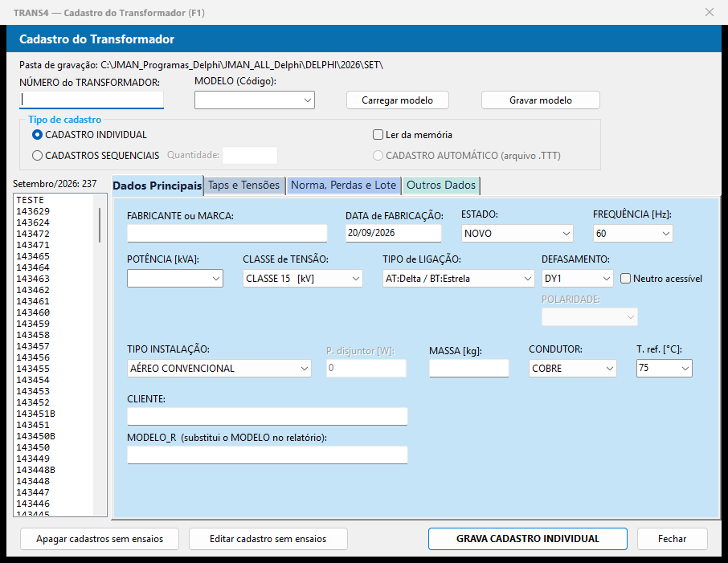Open the FREQUÊNCIA [Hz] dropdown
The height and width of the screenshot is (563, 728).
click(x=633, y=234)
